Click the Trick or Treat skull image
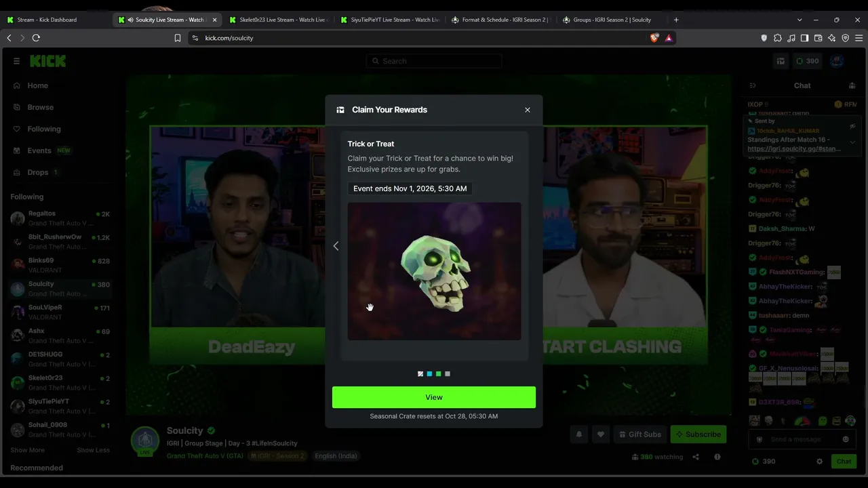The image size is (868, 488). (435, 271)
